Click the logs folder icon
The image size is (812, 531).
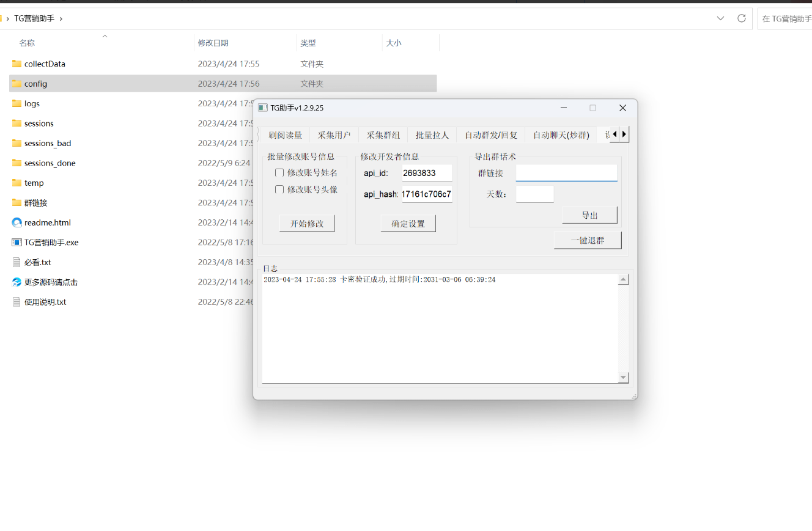coord(17,103)
